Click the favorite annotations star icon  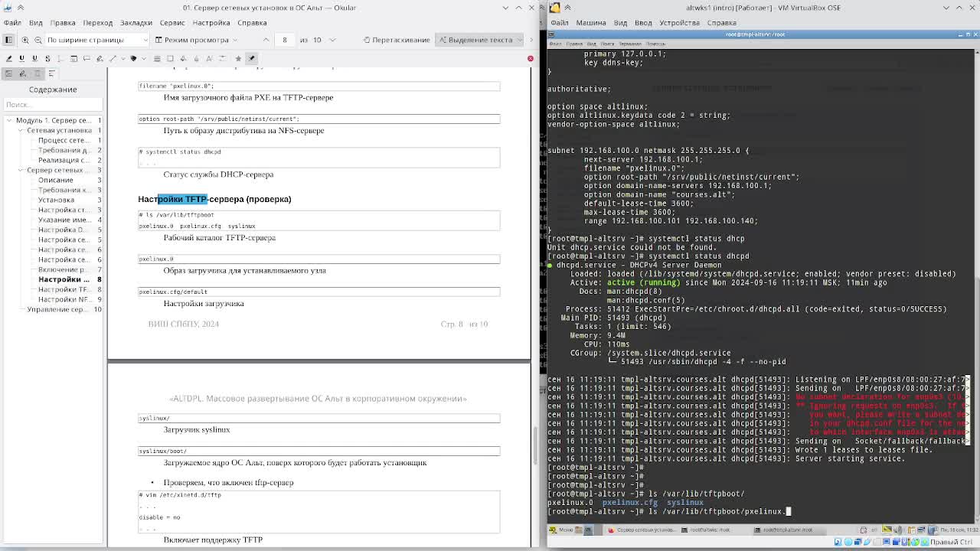click(238, 58)
